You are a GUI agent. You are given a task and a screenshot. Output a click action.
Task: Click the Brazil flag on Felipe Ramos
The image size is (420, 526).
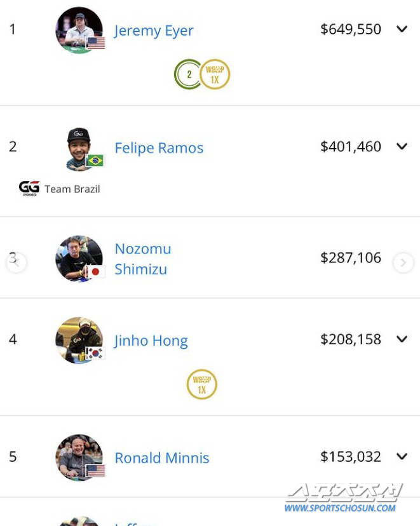[95, 160]
